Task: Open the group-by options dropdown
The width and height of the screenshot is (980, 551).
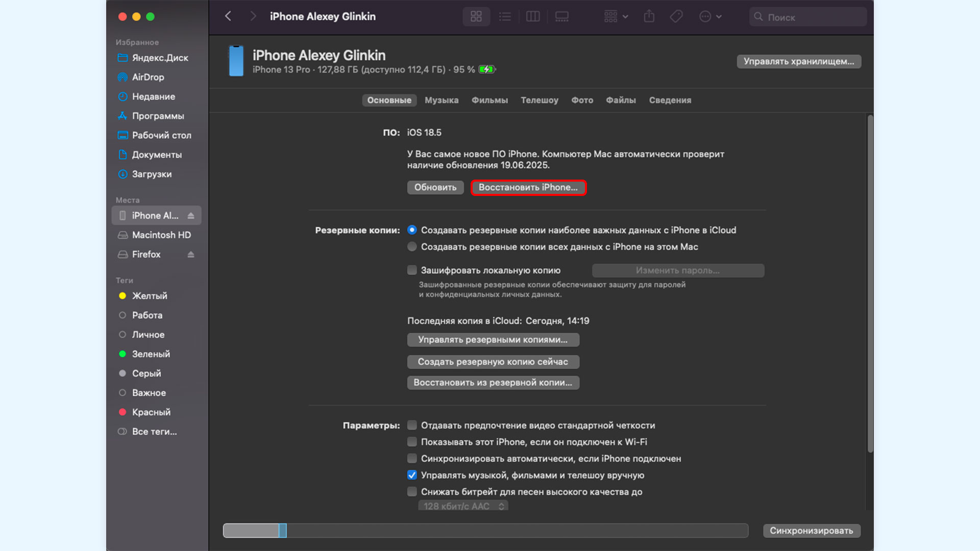Action: 616,16
